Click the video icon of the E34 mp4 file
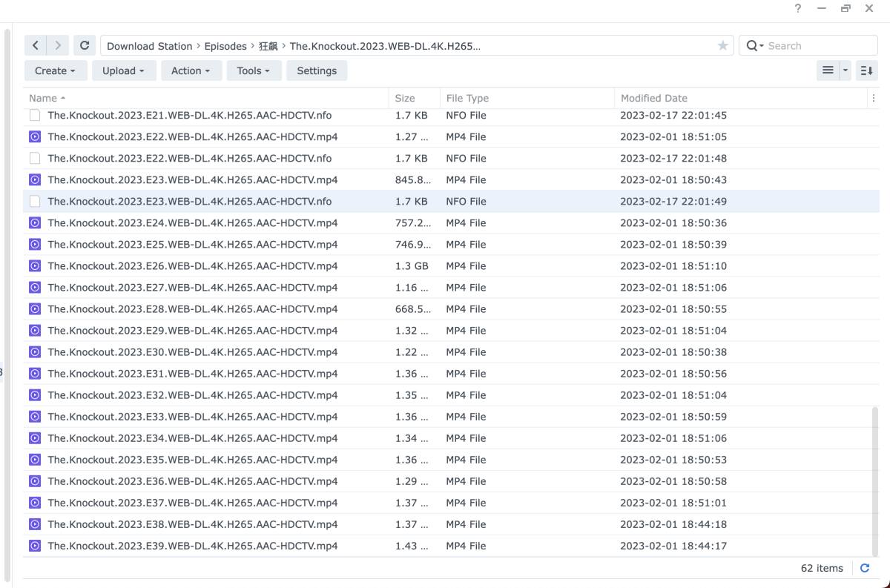Image resolution: width=890 pixels, height=588 pixels. (34, 437)
